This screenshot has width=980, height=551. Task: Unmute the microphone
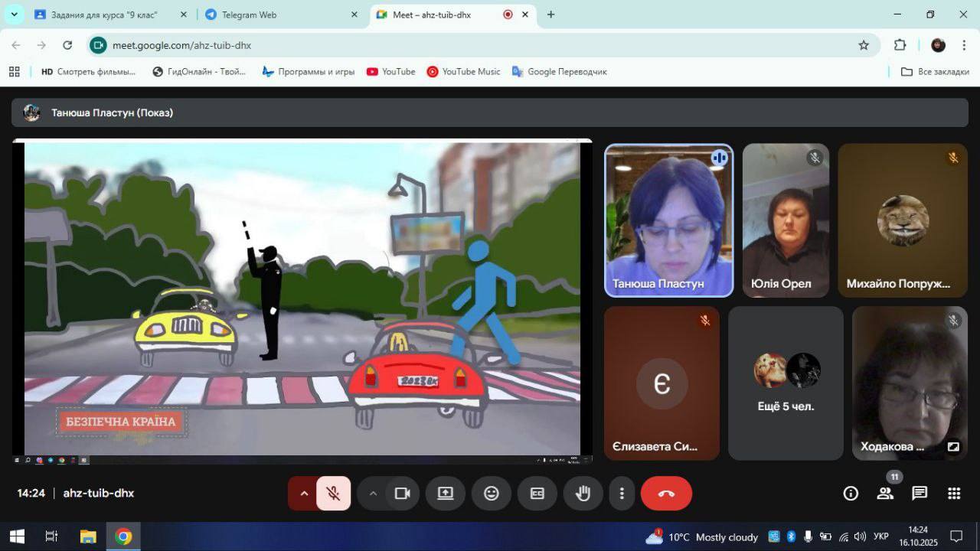(333, 494)
